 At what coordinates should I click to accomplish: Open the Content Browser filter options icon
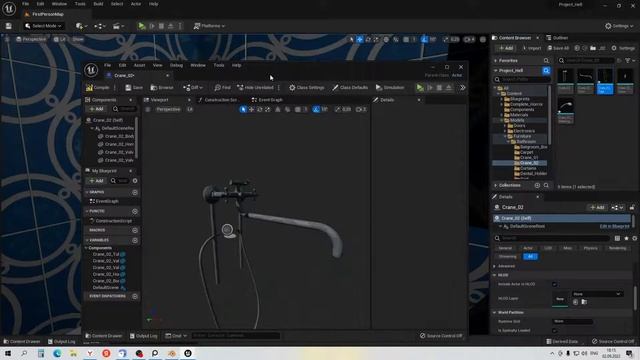point(629,61)
